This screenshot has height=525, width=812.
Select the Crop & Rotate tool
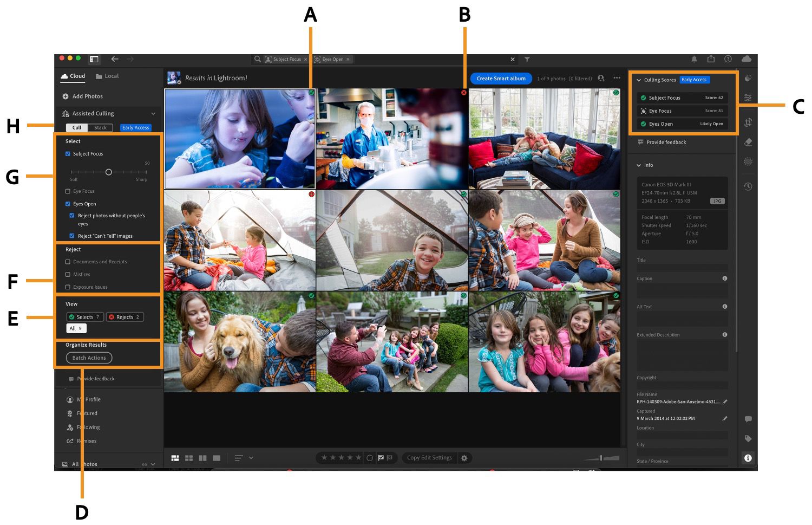[748, 122]
